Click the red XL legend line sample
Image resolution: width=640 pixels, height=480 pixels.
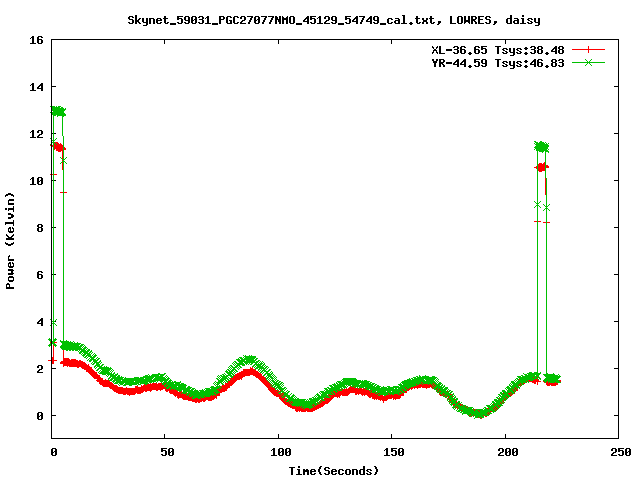(588, 50)
